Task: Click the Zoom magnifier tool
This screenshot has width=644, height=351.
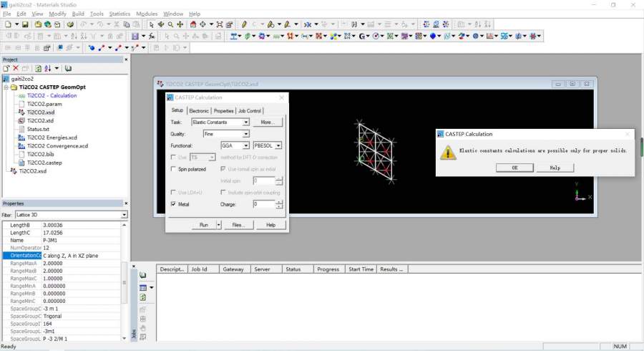Action: tap(170, 24)
